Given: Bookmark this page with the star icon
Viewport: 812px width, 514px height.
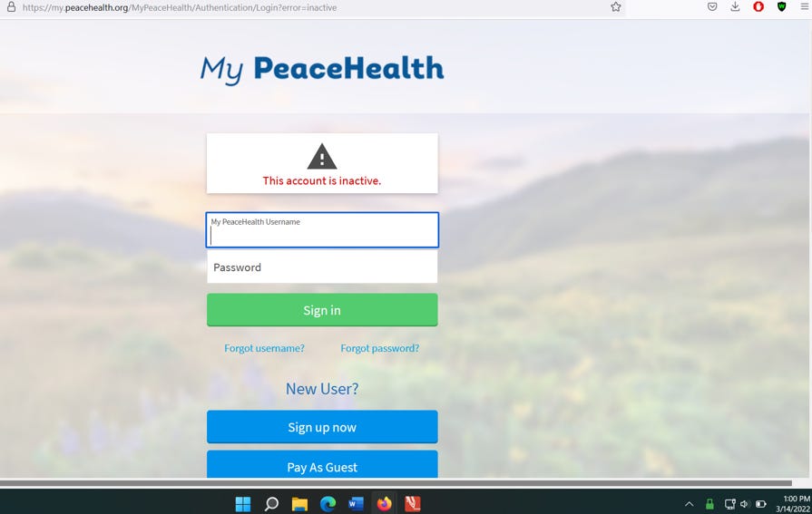Looking at the screenshot, I should (615, 6).
